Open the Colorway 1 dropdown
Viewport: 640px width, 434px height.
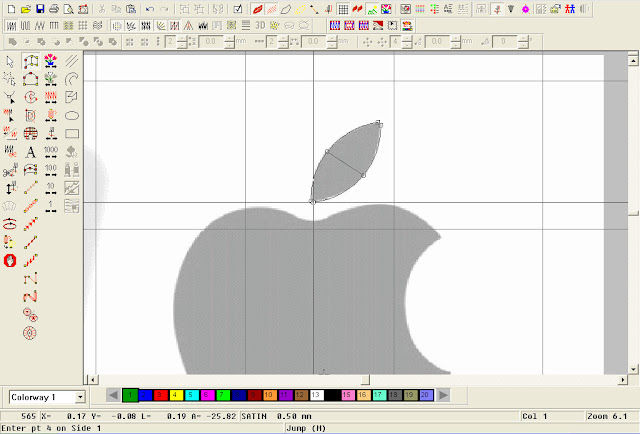point(80,397)
